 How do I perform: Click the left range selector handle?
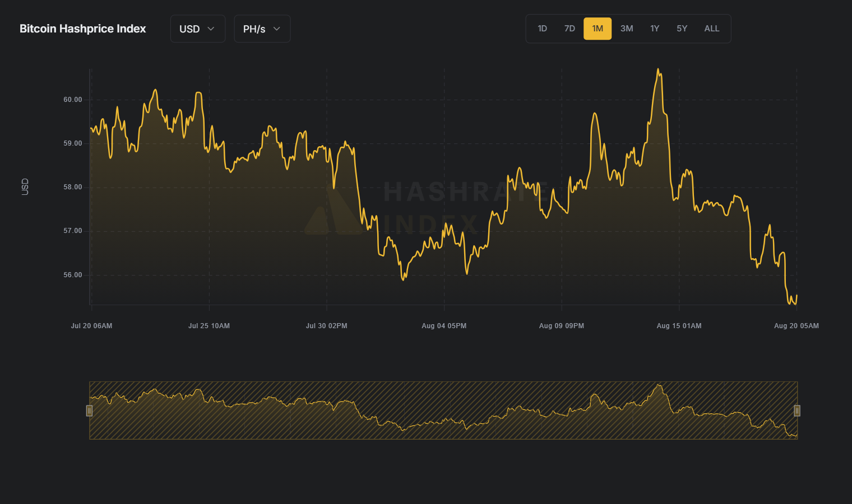click(89, 410)
